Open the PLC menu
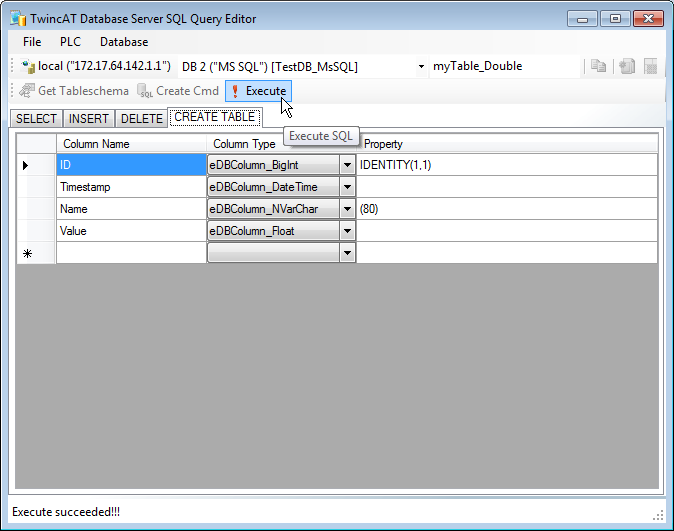674x531 pixels. (x=70, y=42)
